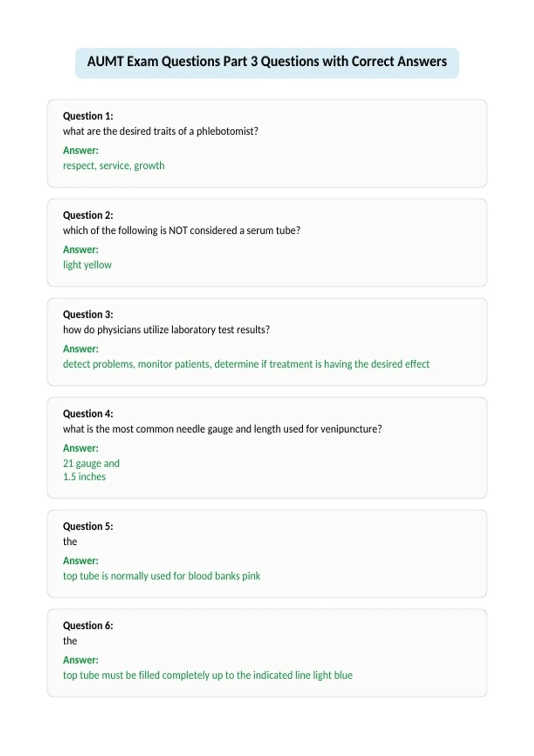The image size is (534, 756).
Task: Click the light blue tube answer text
Action: coord(208,675)
